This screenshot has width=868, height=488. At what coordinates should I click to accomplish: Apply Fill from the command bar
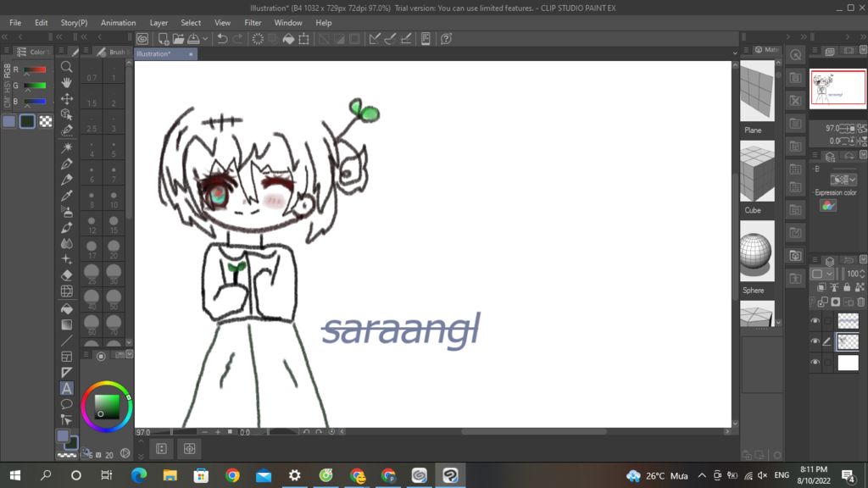point(288,39)
